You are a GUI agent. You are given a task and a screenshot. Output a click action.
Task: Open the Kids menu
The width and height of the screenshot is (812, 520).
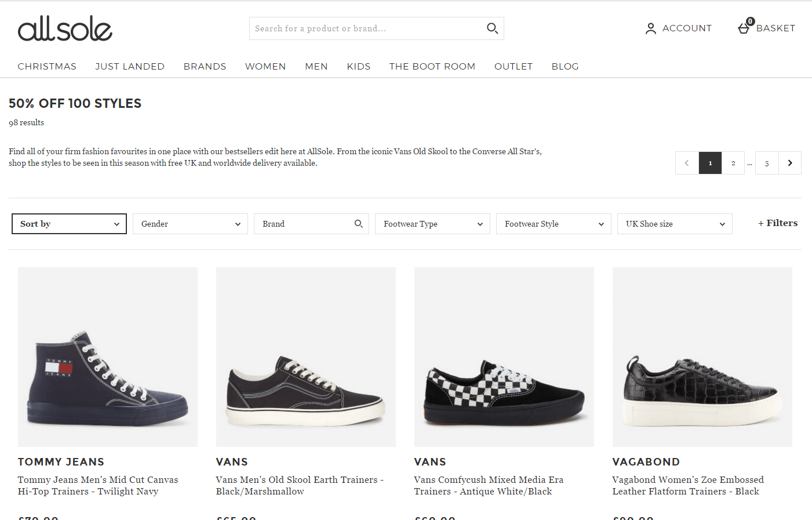click(359, 67)
